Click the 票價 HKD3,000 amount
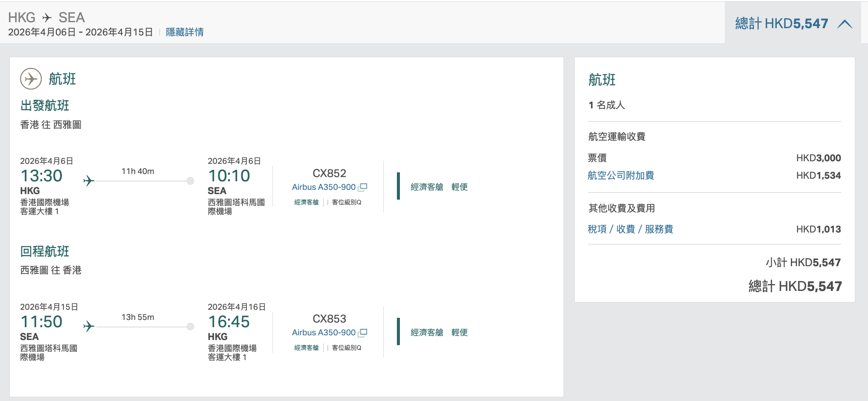The width and height of the screenshot is (868, 401). tap(819, 158)
